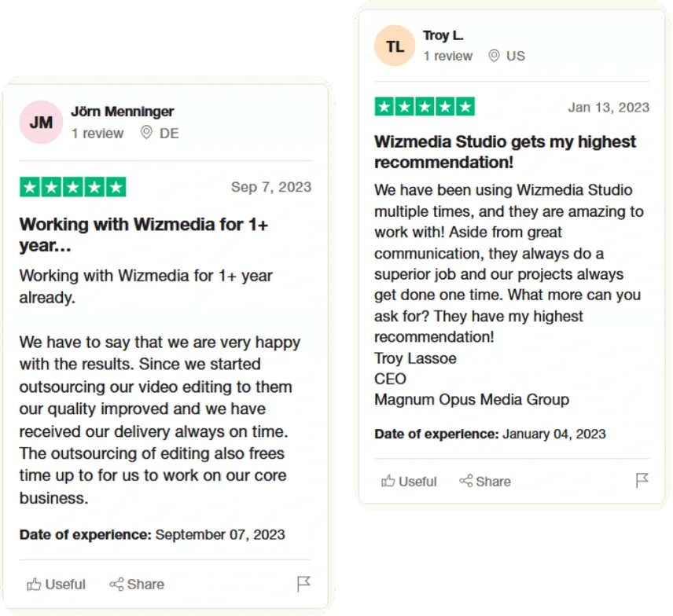This screenshot has height=616, width=673.
Task: Click the DE location pin icon
Action: click(x=146, y=133)
